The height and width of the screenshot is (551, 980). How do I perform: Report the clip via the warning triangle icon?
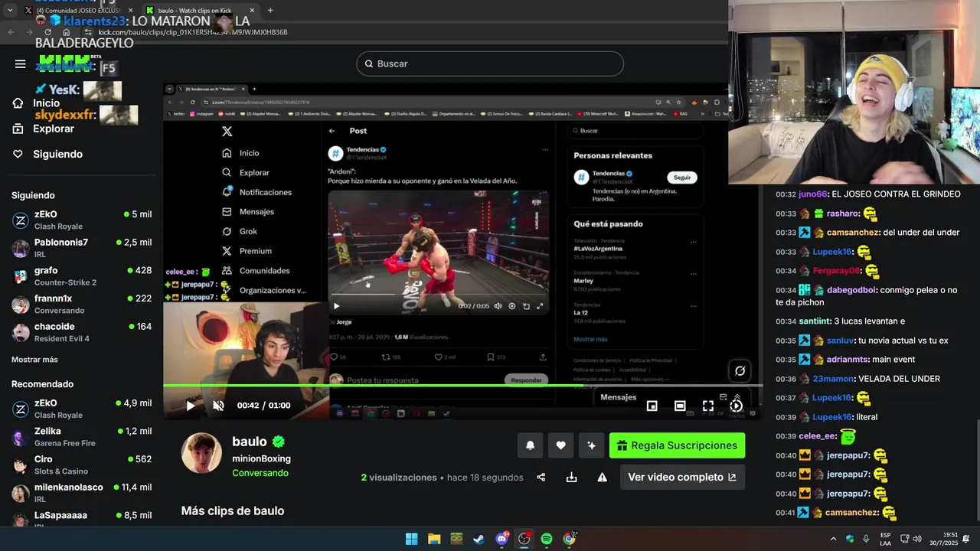click(x=602, y=477)
